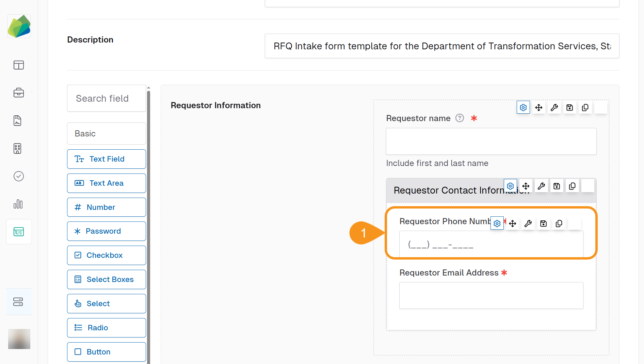Add a Checkbox component
Viewport: 644px width, 364px height.
pos(107,255)
